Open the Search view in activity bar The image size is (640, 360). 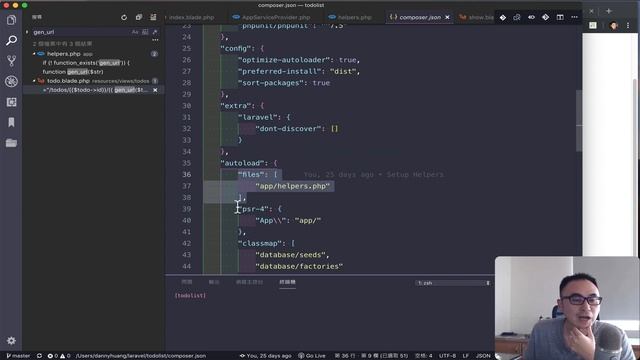11,40
